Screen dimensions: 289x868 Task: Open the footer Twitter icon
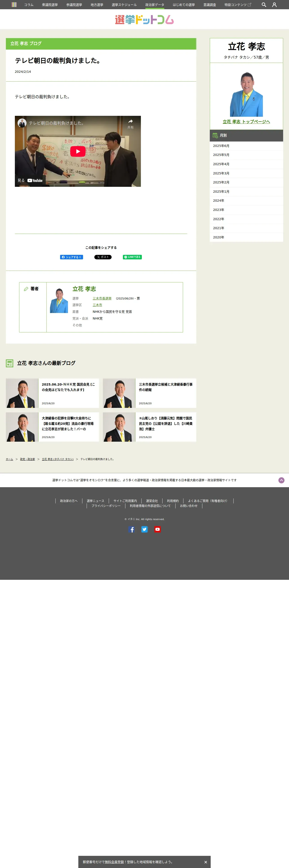pos(144,529)
